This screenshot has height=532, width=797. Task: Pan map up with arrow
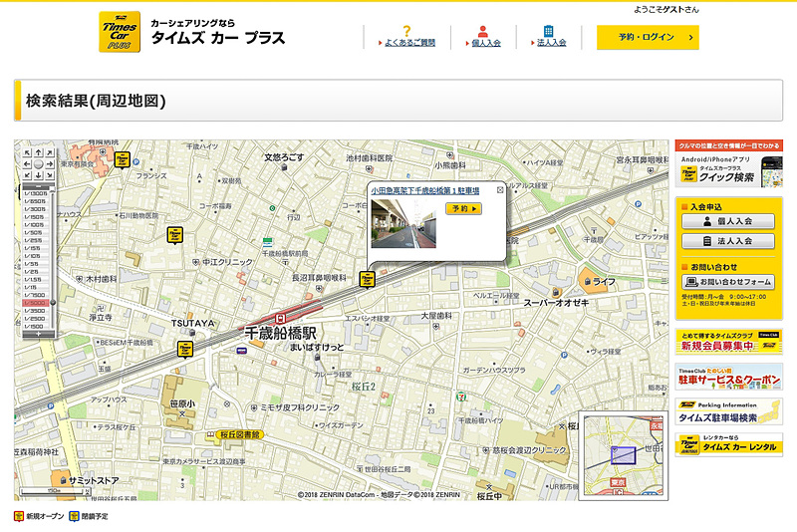[x=39, y=152]
